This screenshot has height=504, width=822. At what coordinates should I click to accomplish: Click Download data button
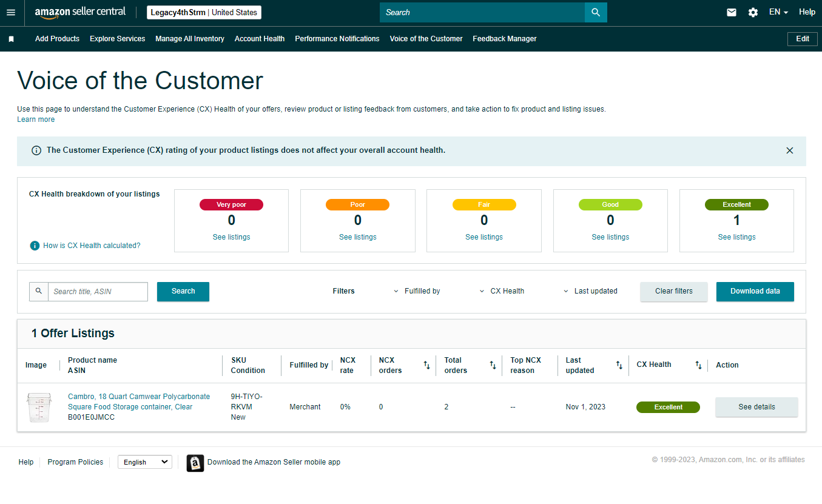click(755, 292)
